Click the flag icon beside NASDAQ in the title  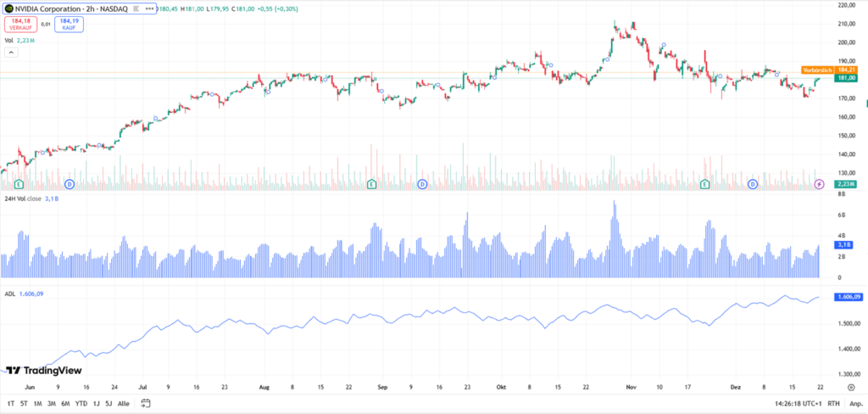click(136, 8)
